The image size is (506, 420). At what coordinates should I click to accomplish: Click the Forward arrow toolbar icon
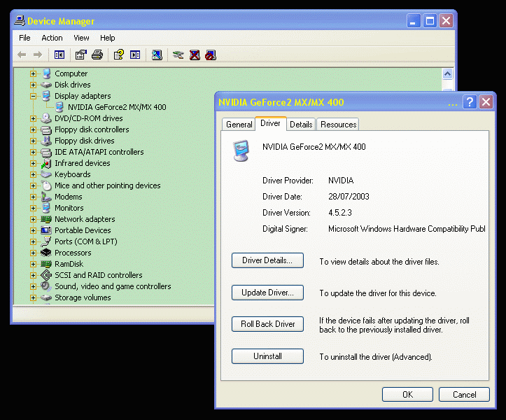tap(38, 55)
